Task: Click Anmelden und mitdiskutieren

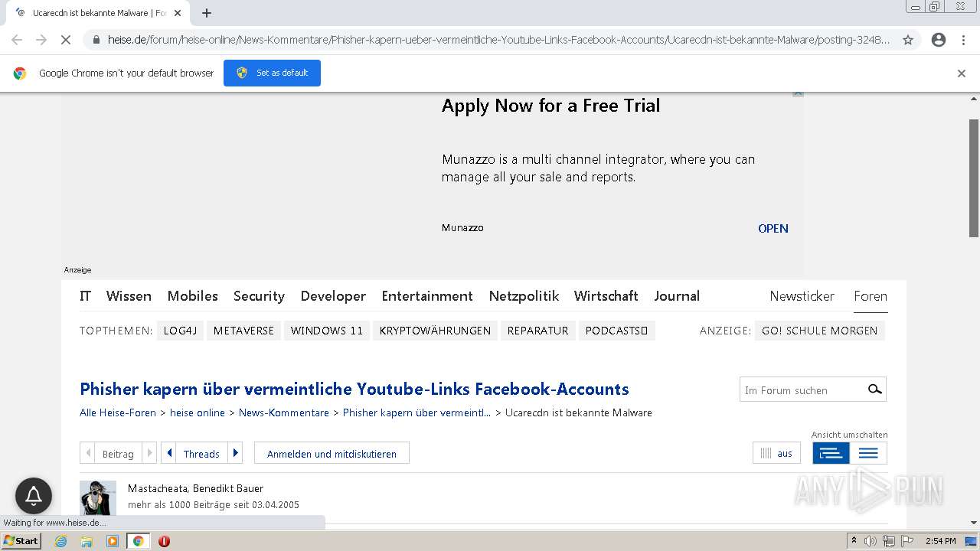Action: click(332, 453)
